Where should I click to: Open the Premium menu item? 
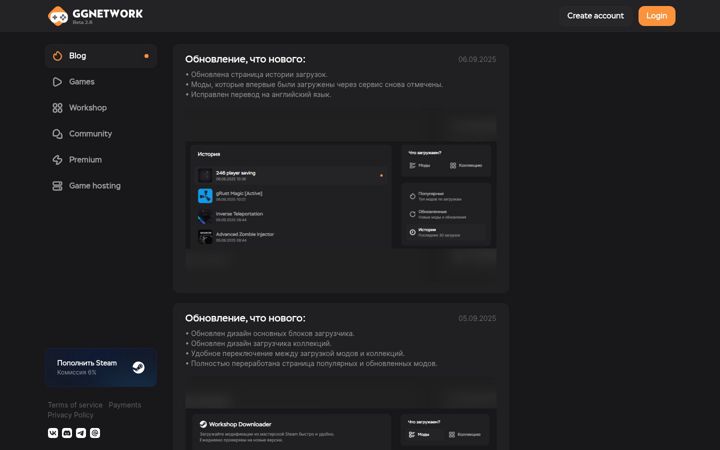point(101,160)
